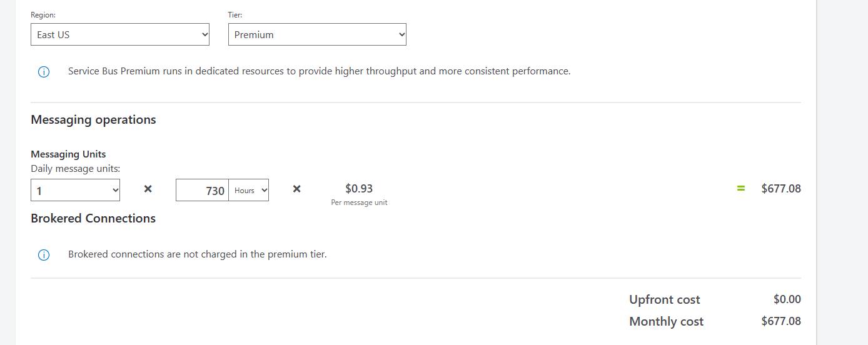Click the 730 hours input field

(202, 191)
